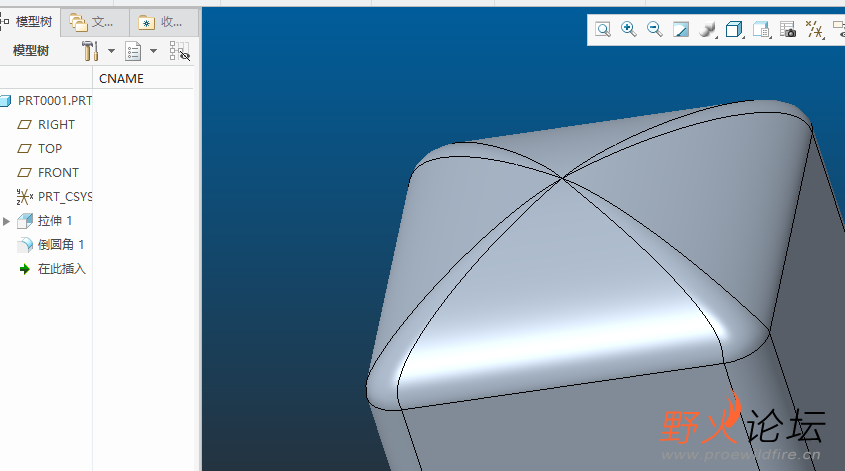Switch to the 模型树 tab
The image size is (845, 471).
30,22
